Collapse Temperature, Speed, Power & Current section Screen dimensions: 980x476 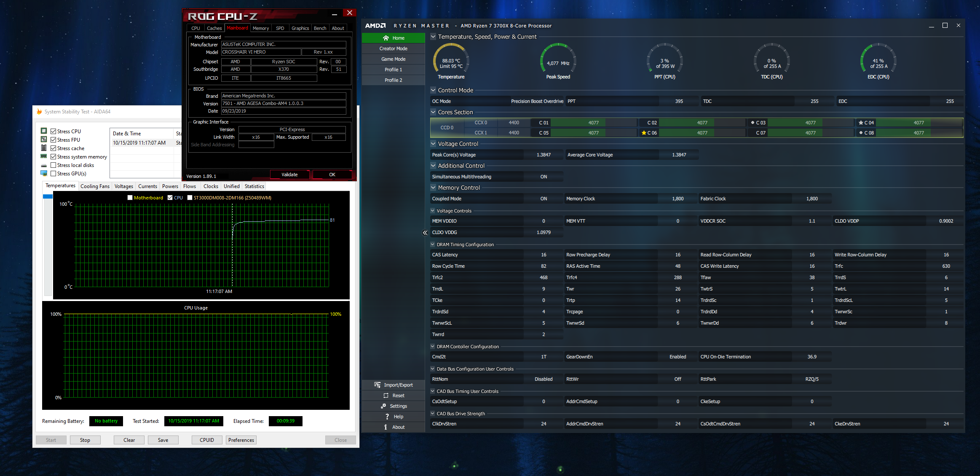(433, 37)
